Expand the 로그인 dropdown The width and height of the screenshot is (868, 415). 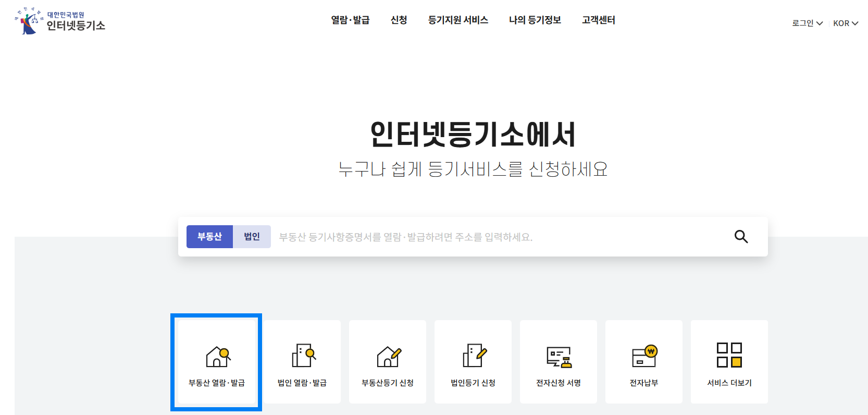pyautogui.click(x=807, y=23)
